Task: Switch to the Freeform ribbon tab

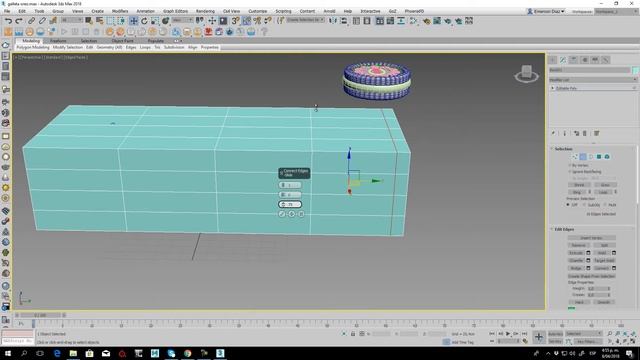Action: (58, 41)
